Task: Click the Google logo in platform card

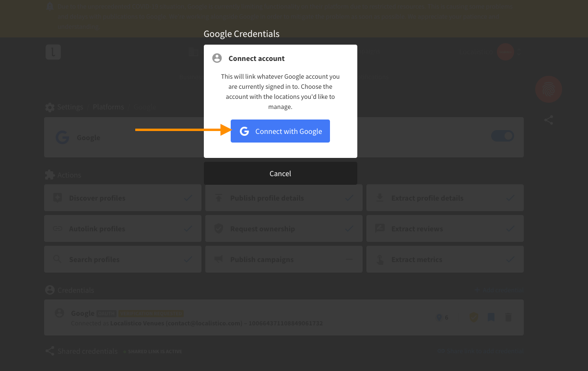Action: click(x=62, y=138)
